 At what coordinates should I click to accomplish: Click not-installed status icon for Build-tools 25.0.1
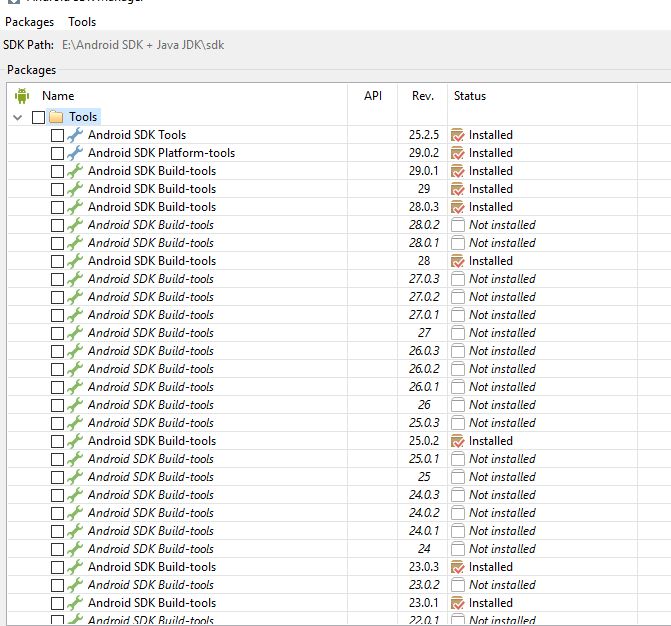click(458, 459)
